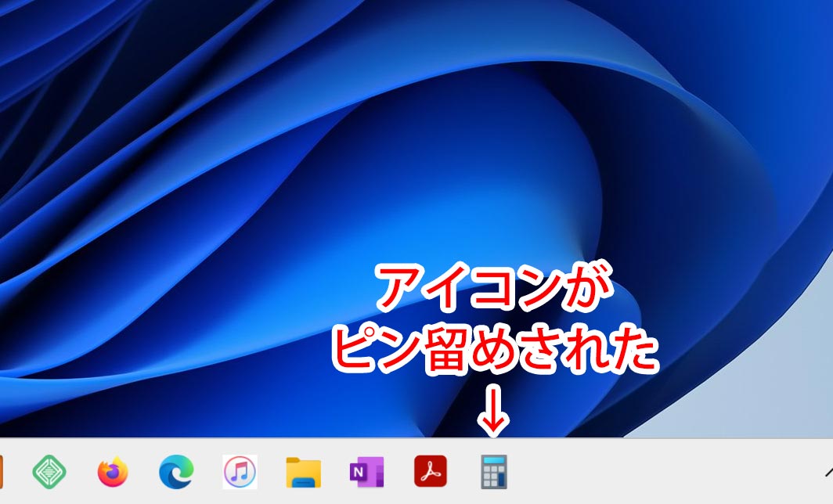Click the partially visible orange taskbar icon

click(2, 472)
